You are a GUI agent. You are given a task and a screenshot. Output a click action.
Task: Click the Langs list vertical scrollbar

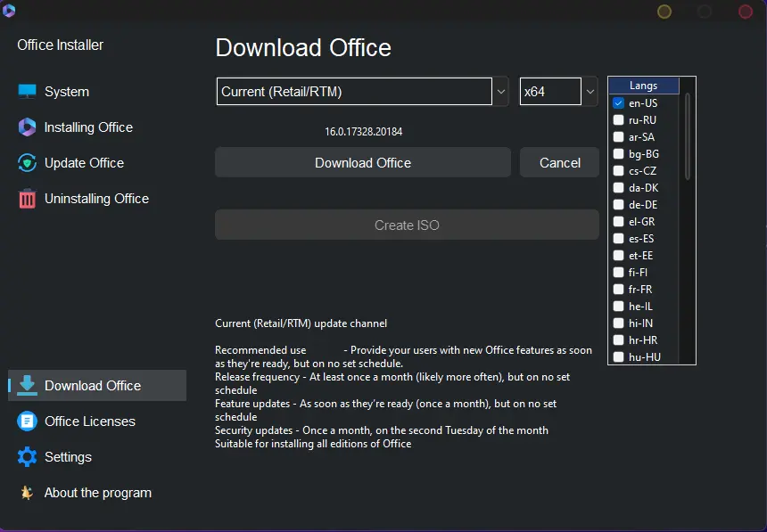click(x=688, y=136)
